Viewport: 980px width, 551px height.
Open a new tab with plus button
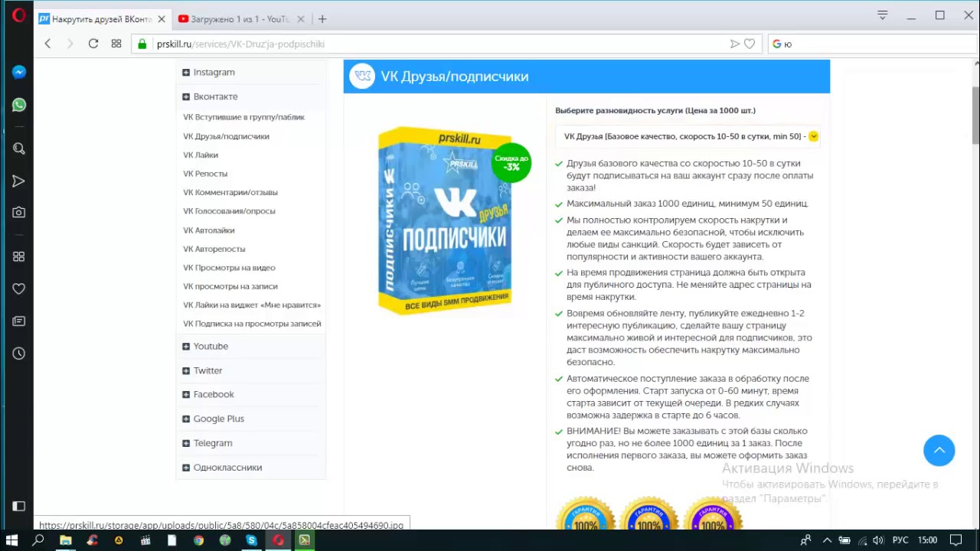(322, 19)
